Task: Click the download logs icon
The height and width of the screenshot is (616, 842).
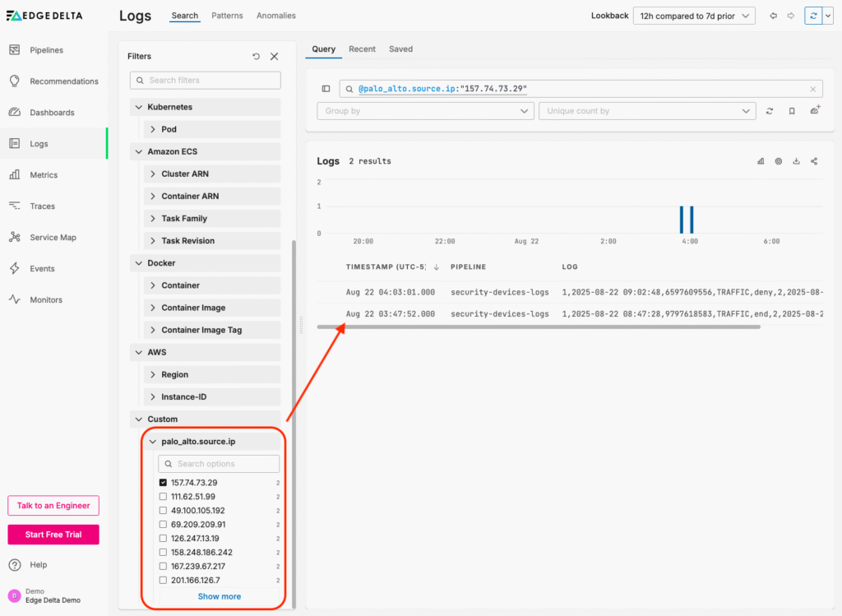Action: [x=796, y=161]
